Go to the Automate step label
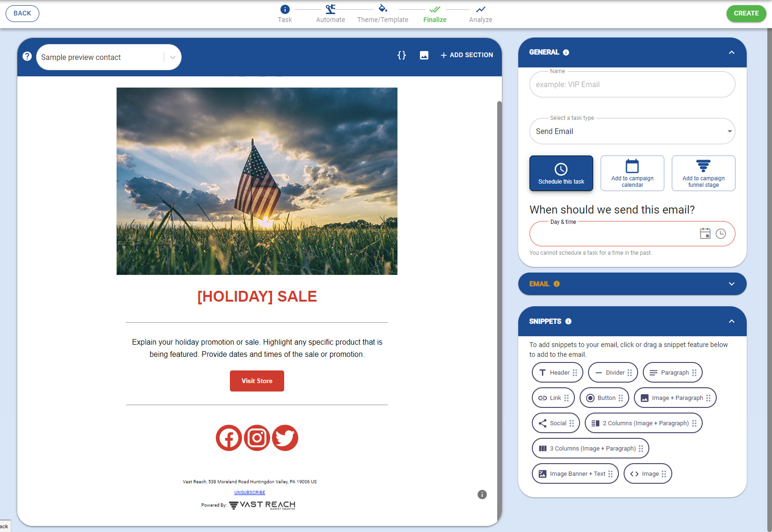Viewport: 772px width, 532px height. (331, 20)
